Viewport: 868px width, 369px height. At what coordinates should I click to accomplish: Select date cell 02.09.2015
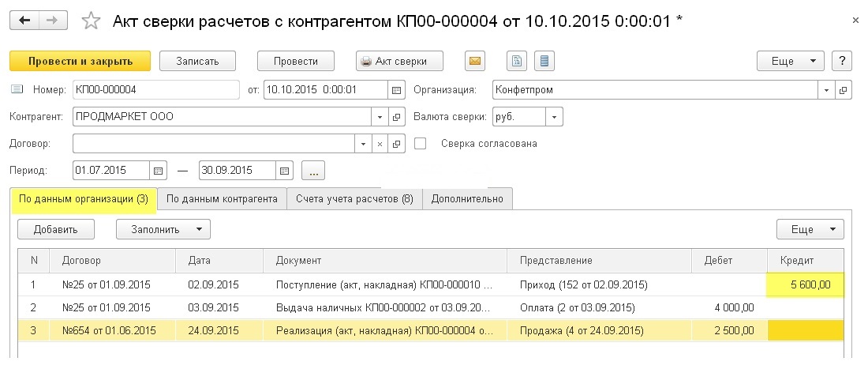pyautogui.click(x=219, y=284)
